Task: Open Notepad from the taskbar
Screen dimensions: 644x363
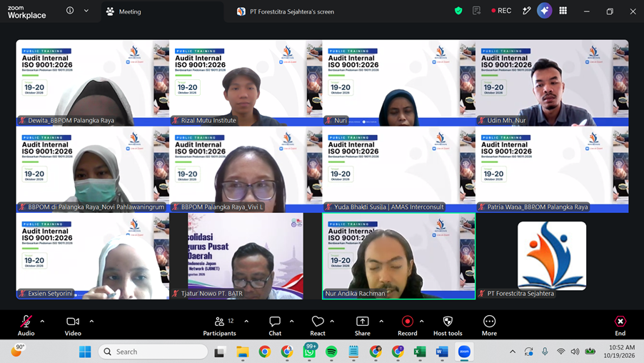Action: pyautogui.click(x=353, y=352)
